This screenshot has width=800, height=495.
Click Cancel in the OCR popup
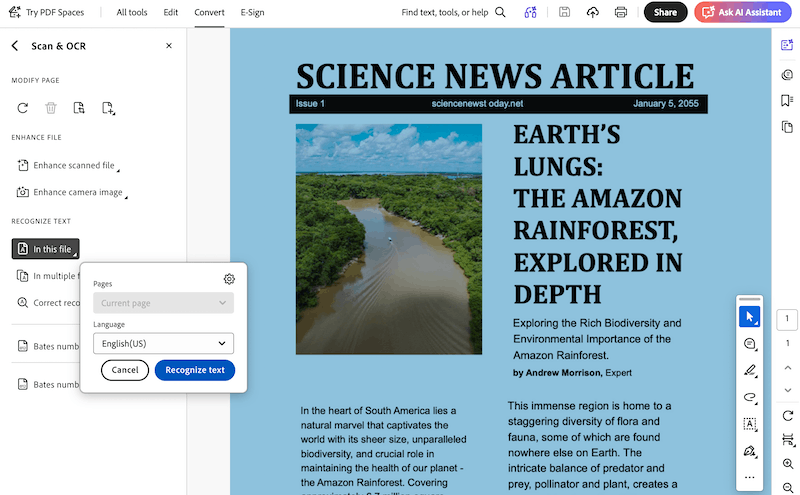point(125,370)
